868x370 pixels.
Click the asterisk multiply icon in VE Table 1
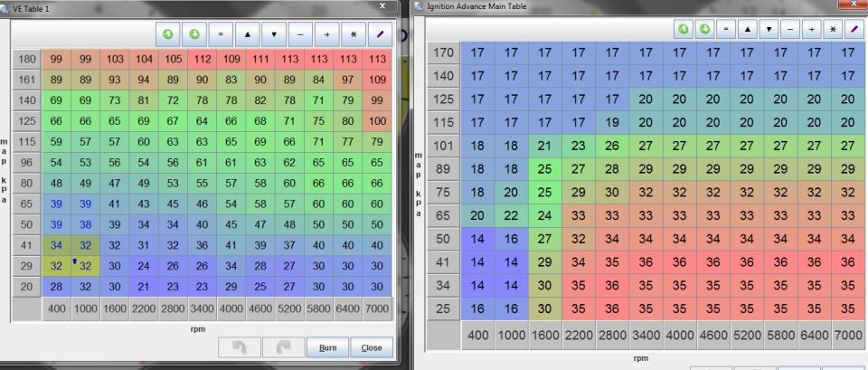coord(354,34)
